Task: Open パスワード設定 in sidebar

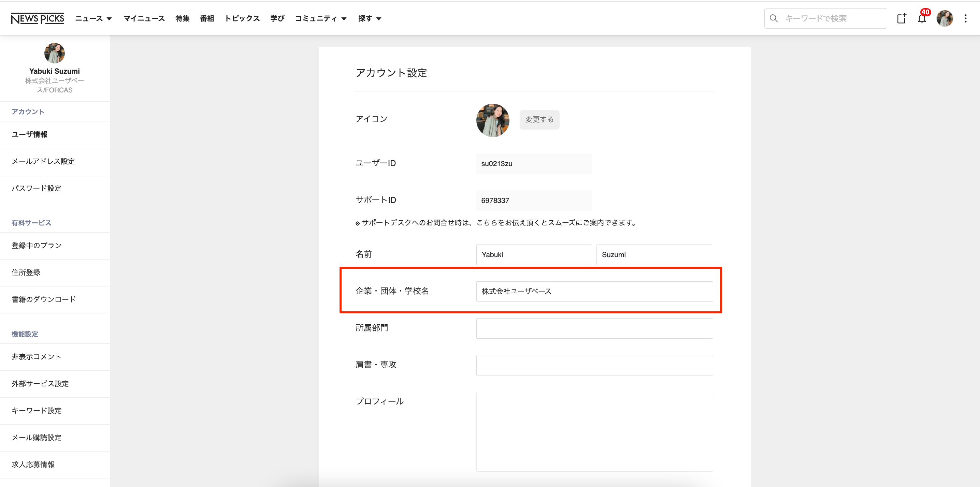Action: pyautogui.click(x=37, y=188)
